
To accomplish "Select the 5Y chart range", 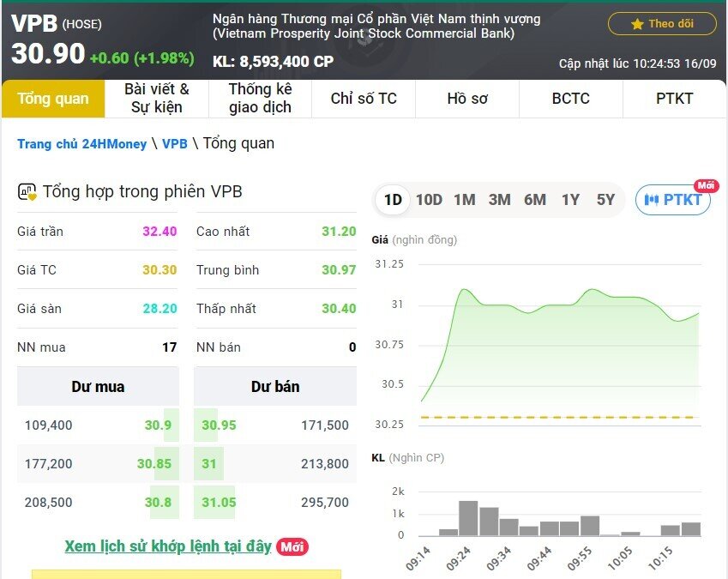I will pyautogui.click(x=605, y=200).
